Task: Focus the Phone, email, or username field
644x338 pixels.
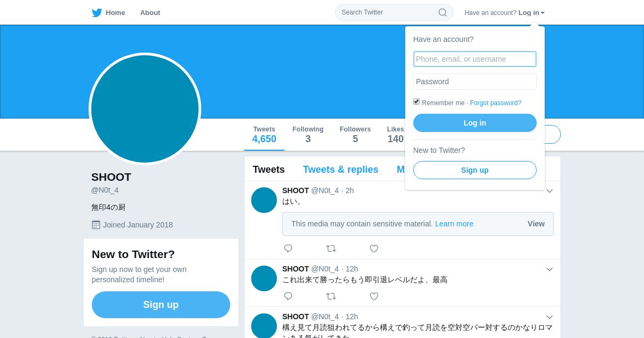Action: point(475,59)
